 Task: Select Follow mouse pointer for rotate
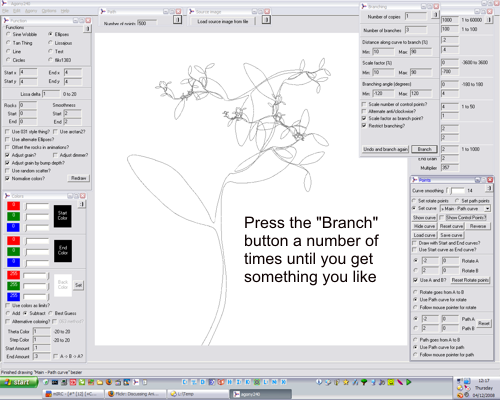(x=445, y=307)
